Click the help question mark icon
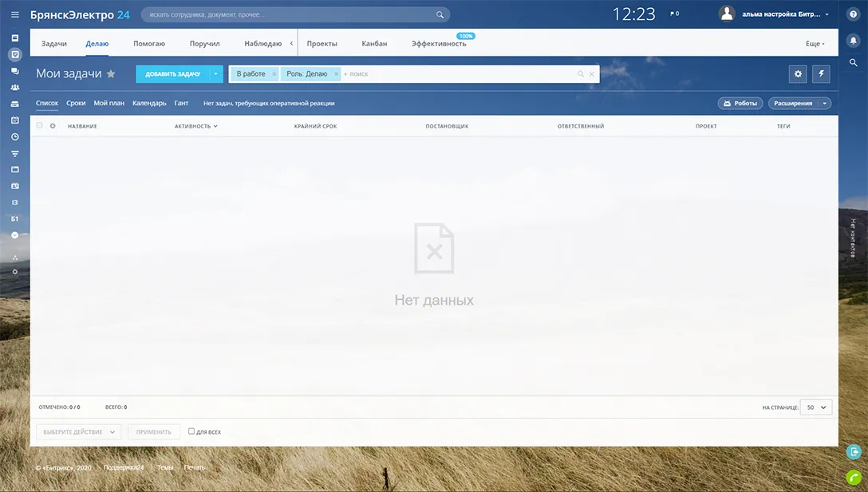The height and width of the screenshot is (492, 868). tap(853, 14)
